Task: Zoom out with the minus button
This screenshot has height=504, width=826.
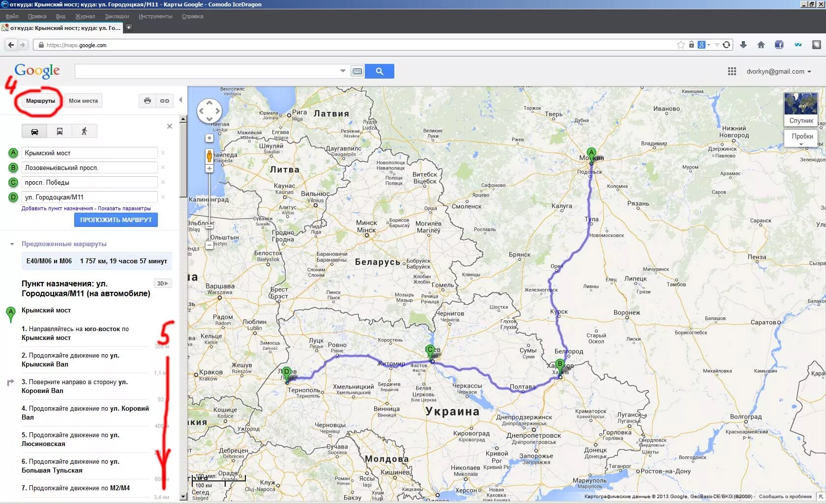Action: click(x=209, y=245)
